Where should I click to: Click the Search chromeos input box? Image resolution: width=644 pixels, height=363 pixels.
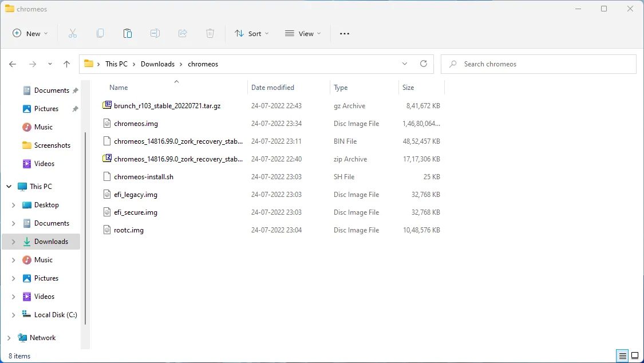(544, 64)
